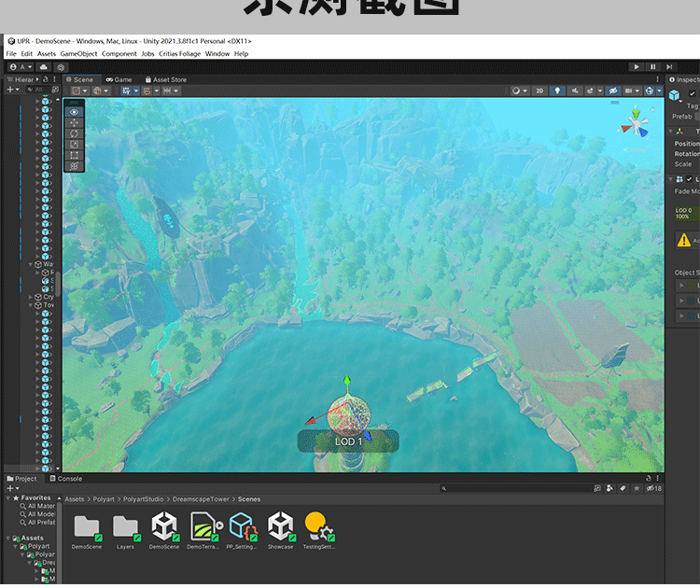Screen dimensions: 700x588
Task: Click the Hierarchy lock icon
Action: [46, 79]
